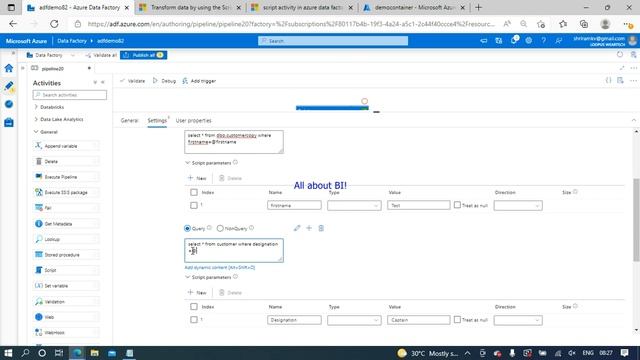Click the Captain value input field
Screen dimensions: 640x360
pyautogui.click(x=419, y=320)
